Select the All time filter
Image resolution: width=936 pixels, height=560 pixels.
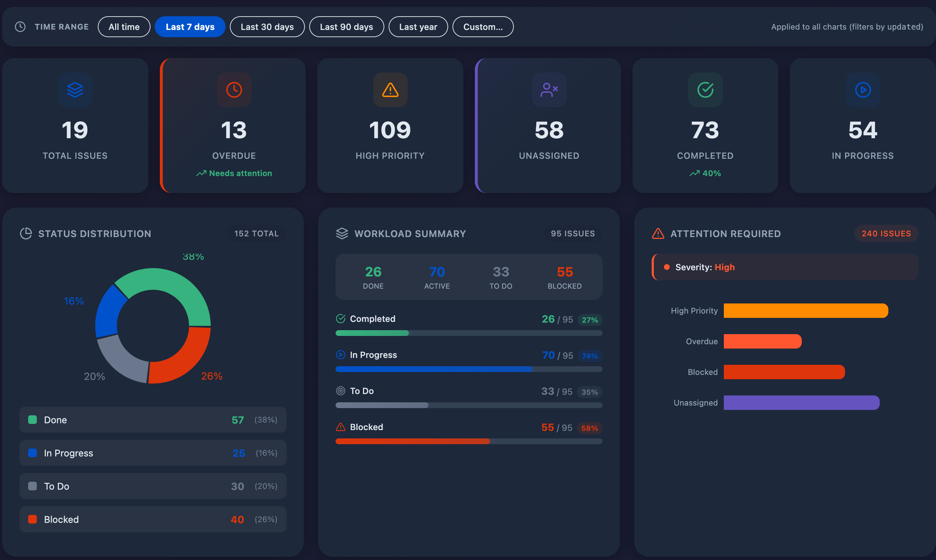click(x=124, y=27)
